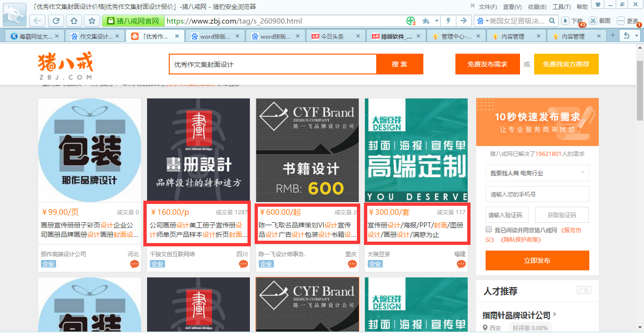Open chat bubble for 大腕豆芽 shop
This screenshot has height=333, width=644.
(461, 264)
